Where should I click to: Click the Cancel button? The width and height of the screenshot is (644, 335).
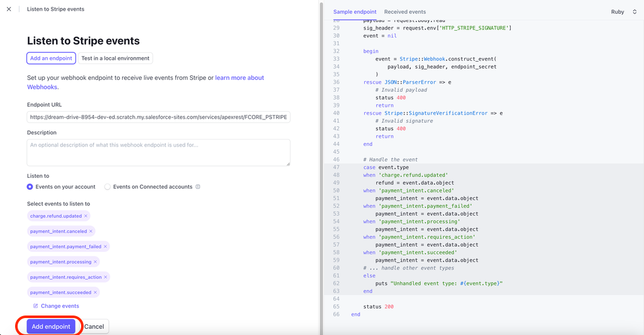94,326
